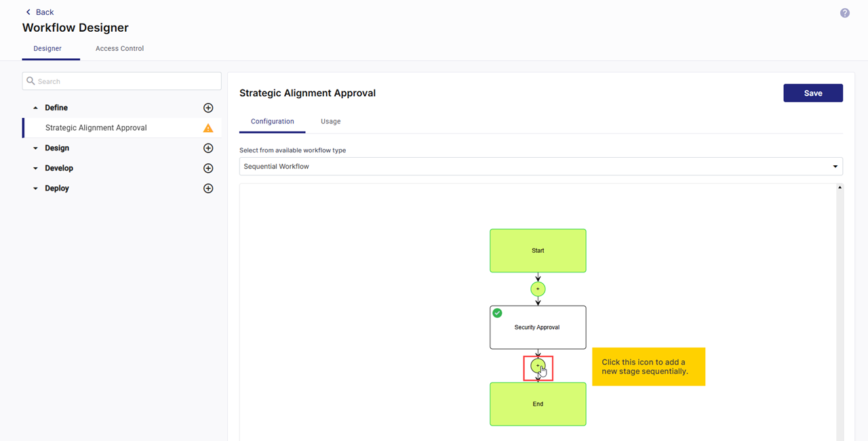Image resolution: width=868 pixels, height=441 pixels.
Task: Click the Save button
Action: point(813,93)
